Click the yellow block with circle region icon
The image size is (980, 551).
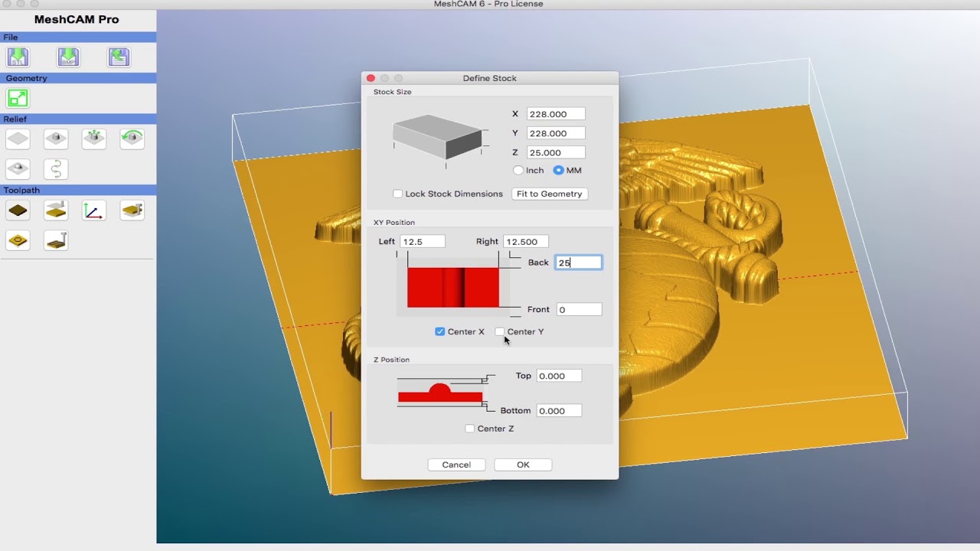click(18, 241)
